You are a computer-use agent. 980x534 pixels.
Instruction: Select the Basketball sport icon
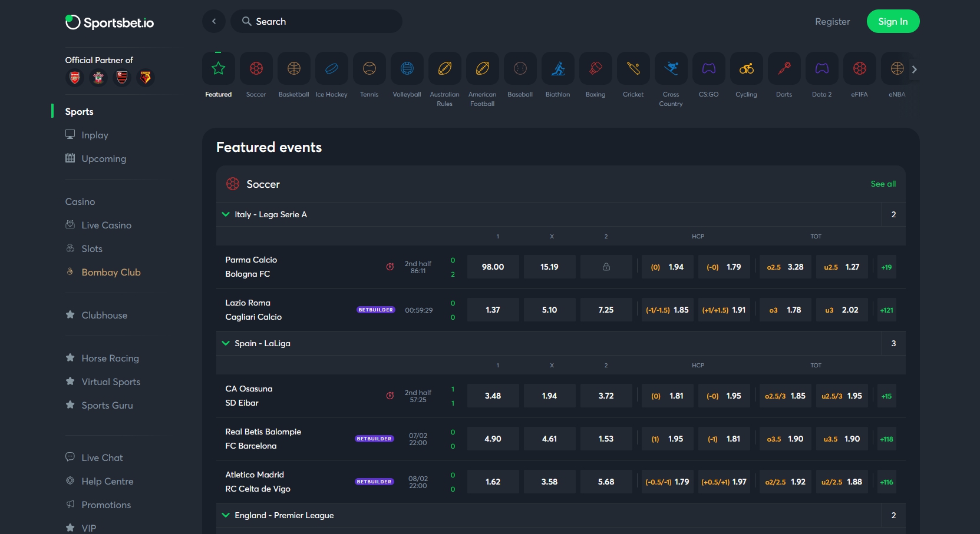coord(294,68)
